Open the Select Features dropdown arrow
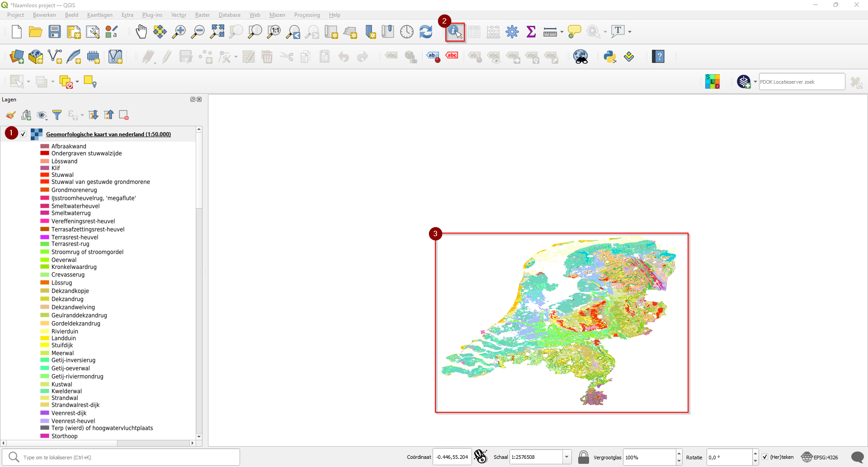Viewport: 868px width, 467px height. tap(28, 81)
